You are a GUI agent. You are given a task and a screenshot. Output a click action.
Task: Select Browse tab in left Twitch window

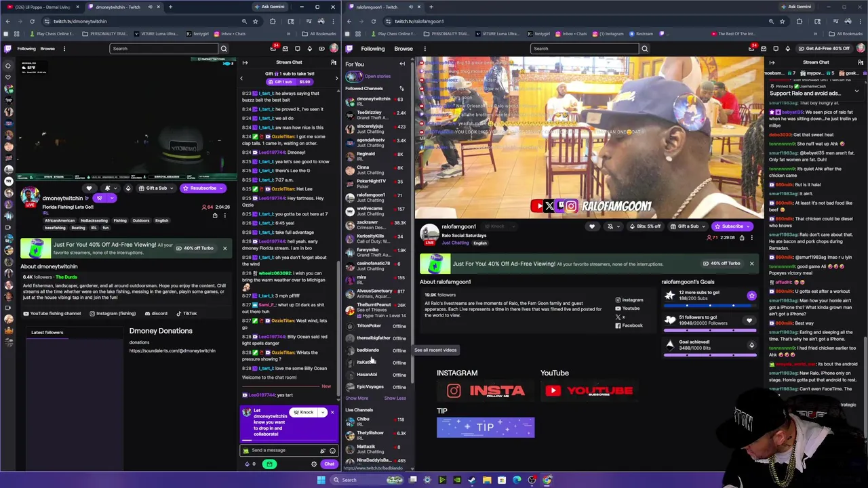click(x=47, y=49)
